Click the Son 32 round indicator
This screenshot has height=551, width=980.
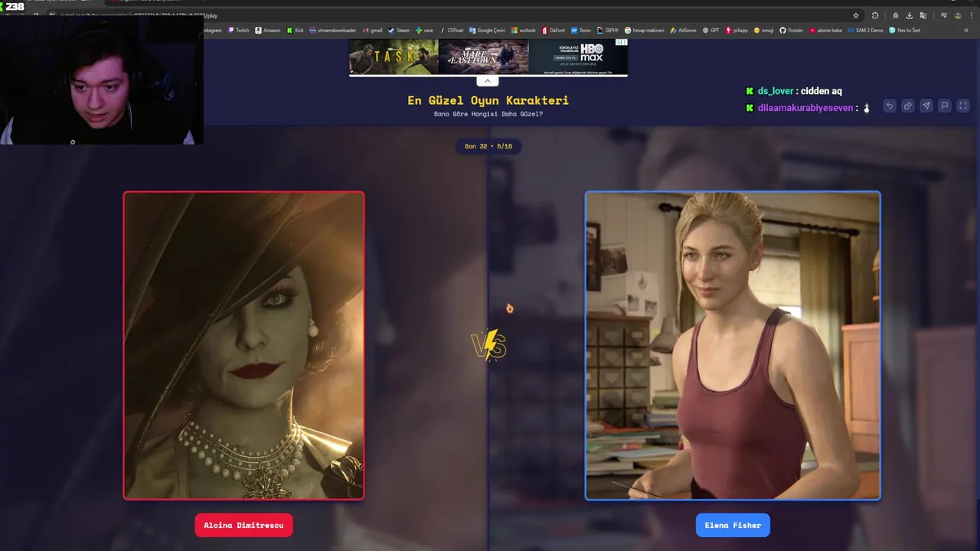click(x=488, y=146)
